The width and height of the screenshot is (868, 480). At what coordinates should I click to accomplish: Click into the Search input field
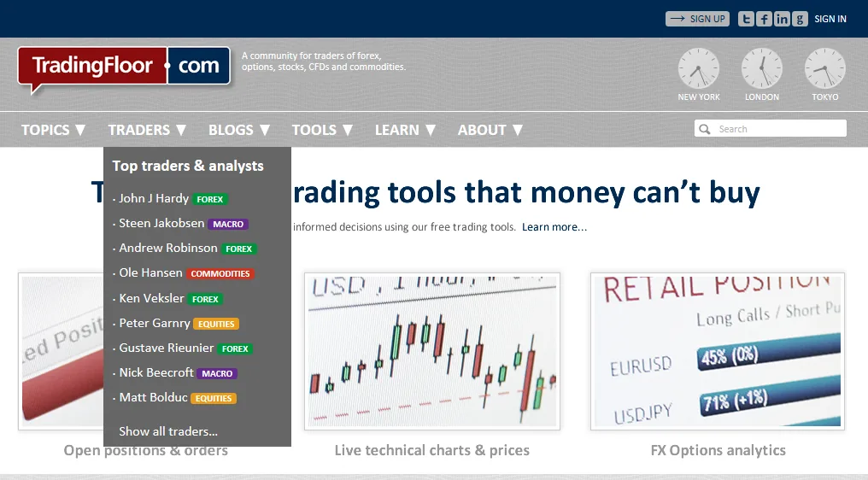[771, 128]
